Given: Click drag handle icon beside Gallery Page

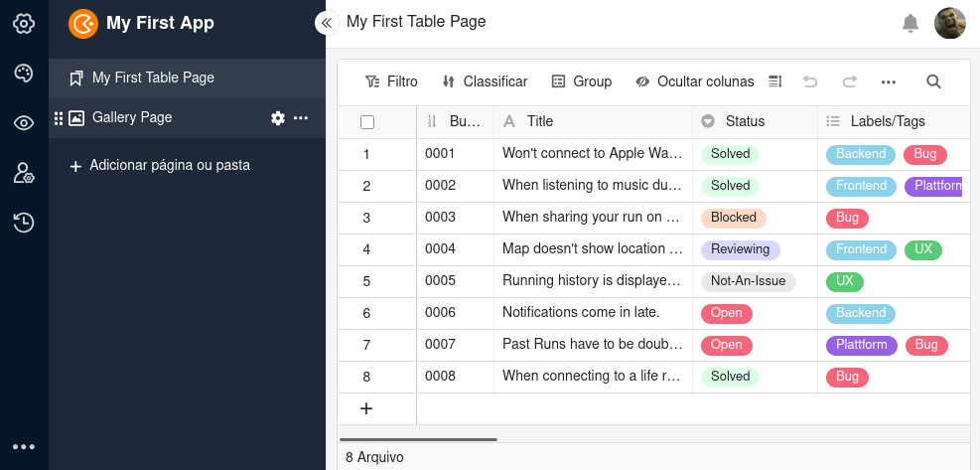Looking at the screenshot, I should [x=59, y=117].
